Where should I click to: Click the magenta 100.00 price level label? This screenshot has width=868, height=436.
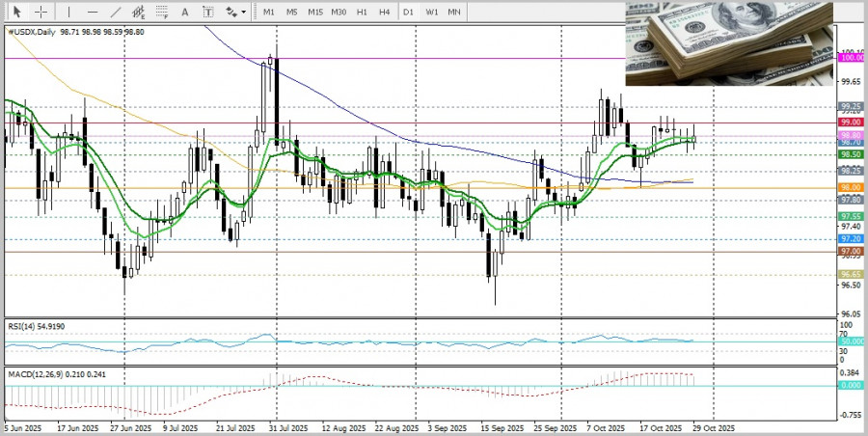point(851,58)
